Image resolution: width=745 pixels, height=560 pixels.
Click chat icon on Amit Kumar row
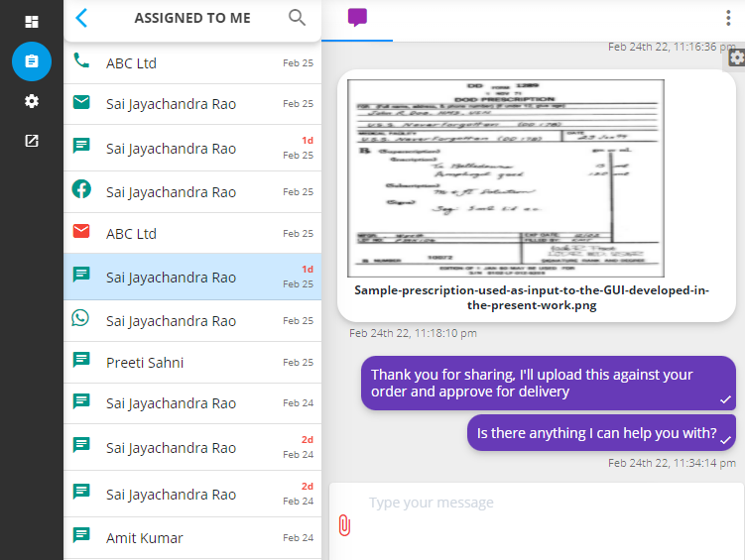point(81,535)
